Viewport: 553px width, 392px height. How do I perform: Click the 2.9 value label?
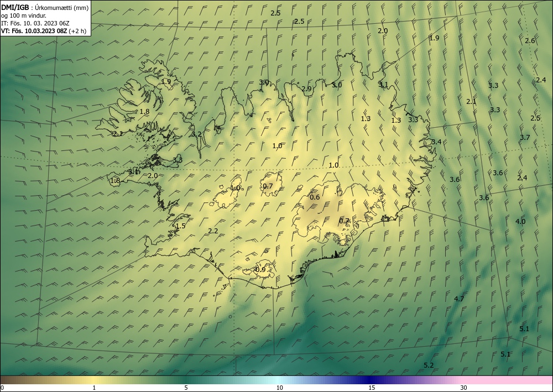[306, 89]
